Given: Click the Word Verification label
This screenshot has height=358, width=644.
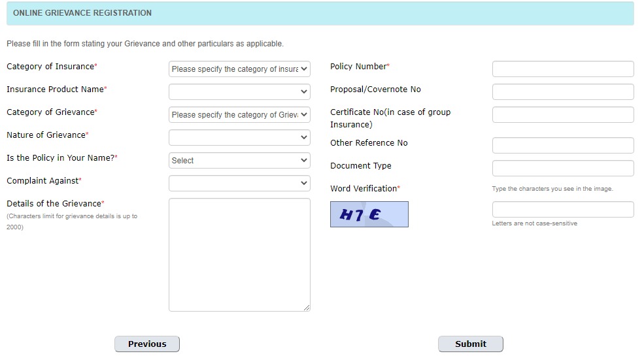Looking at the screenshot, I should [364, 188].
